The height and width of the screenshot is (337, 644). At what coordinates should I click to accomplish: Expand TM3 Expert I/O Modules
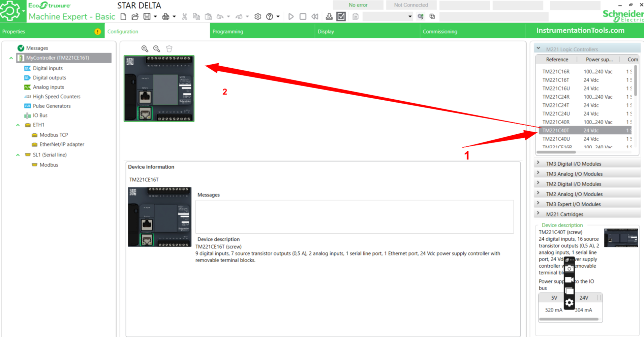(587, 204)
